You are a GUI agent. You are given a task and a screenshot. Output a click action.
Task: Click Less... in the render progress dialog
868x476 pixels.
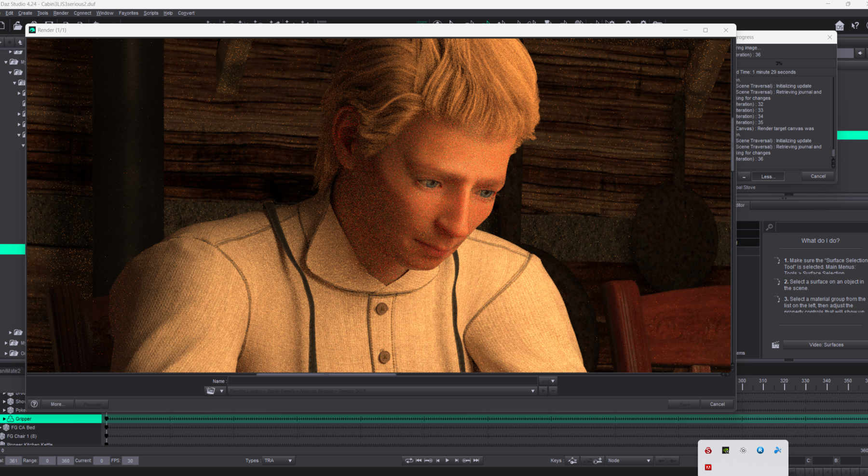click(x=768, y=177)
